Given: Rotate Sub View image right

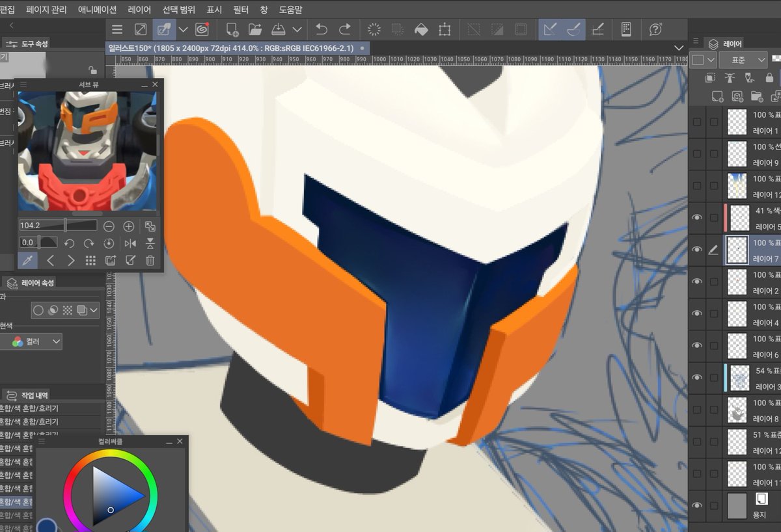Looking at the screenshot, I should [x=89, y=243].
